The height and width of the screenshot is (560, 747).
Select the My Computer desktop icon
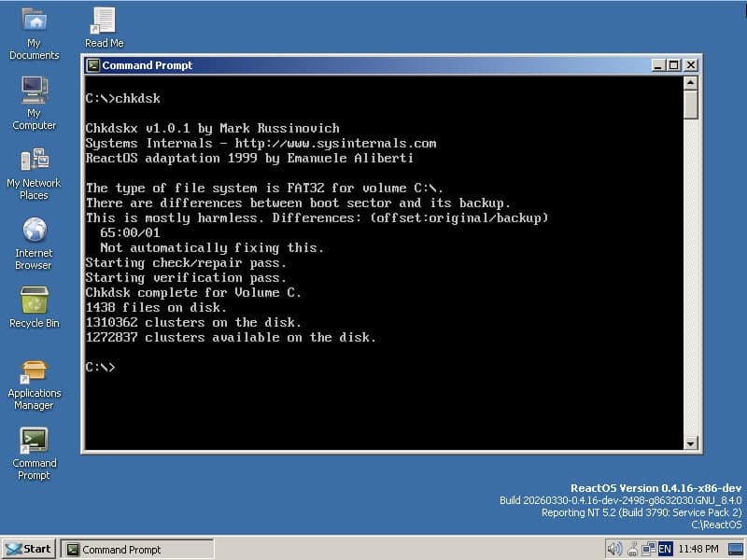(x=35, y=103)
